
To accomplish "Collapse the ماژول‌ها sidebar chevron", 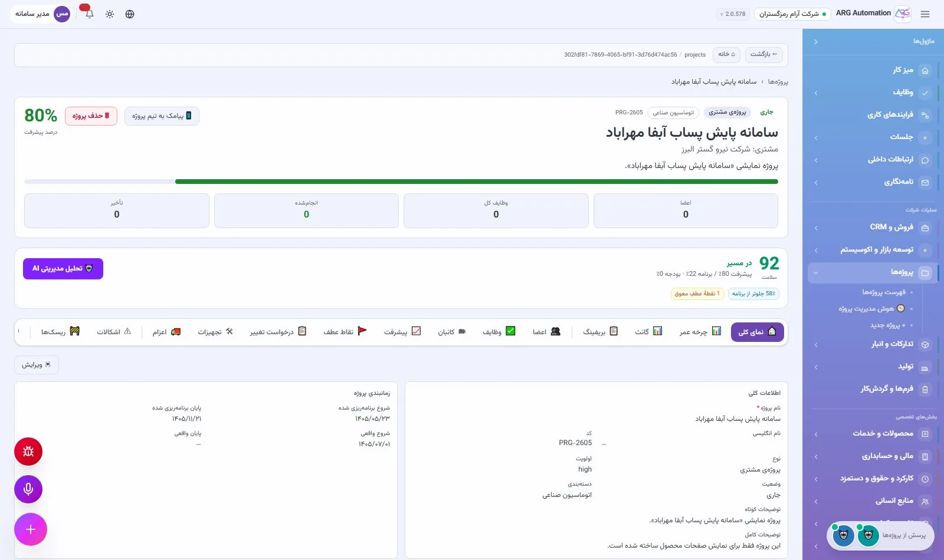I will pyautogui.click(x=815, y=42).
